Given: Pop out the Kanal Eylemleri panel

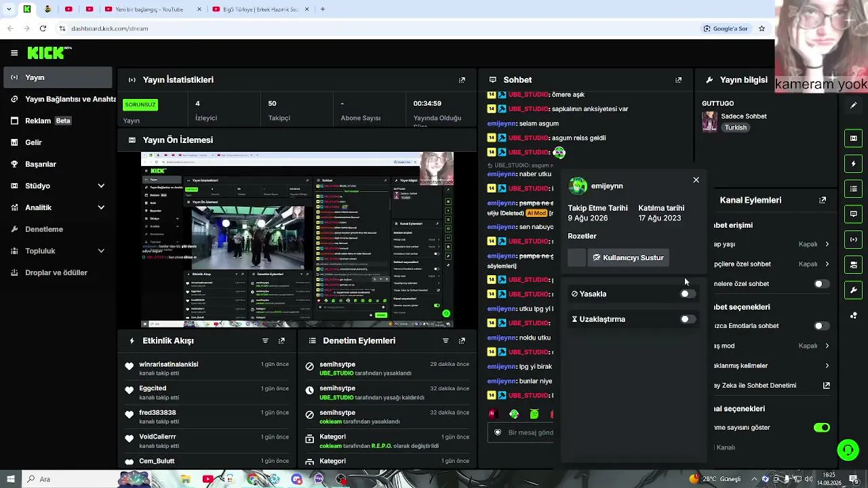Looking at the screenshot, I should point(823,201).
